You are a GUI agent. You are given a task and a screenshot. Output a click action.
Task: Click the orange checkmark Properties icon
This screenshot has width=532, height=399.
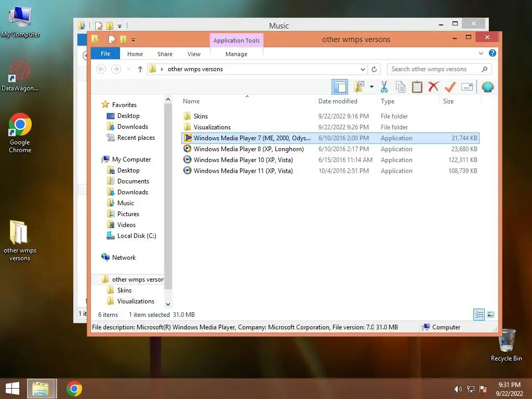pyautogui.click(x=450, y=87)
